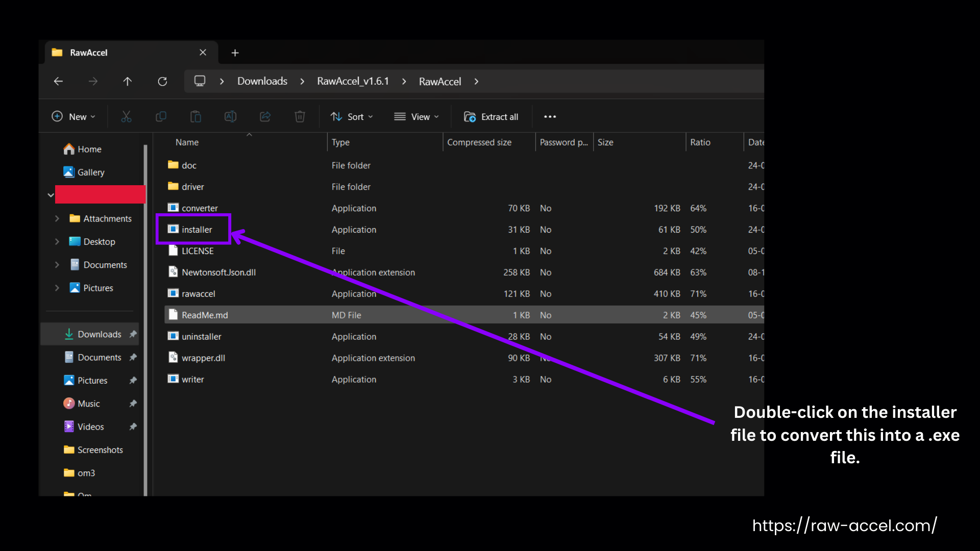
Task: Expand the Attachments folder tree node
Action: coord(57,218)
